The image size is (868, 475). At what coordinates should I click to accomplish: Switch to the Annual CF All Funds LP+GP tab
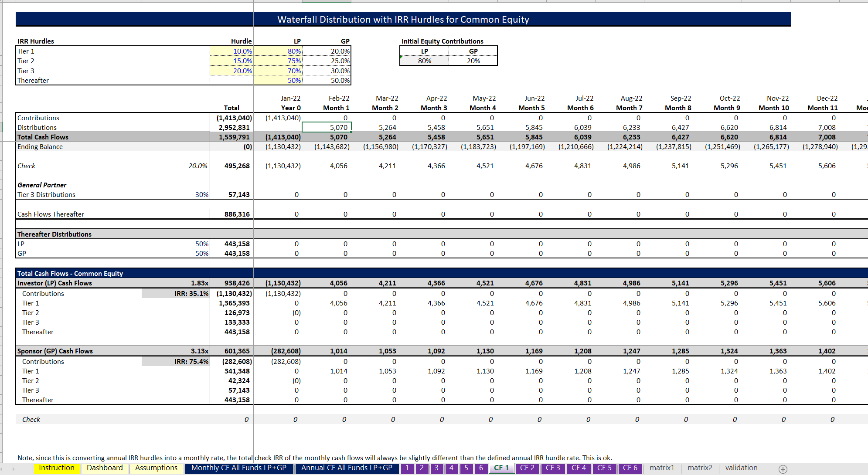347,468
